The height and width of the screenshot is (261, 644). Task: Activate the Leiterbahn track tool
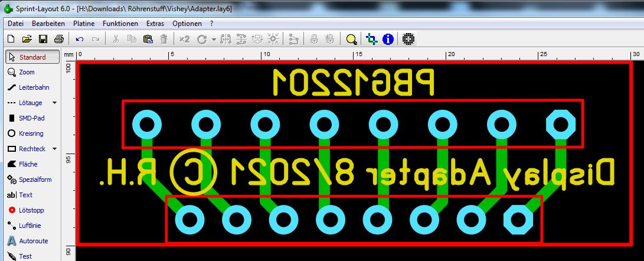[x=32, y=87]
